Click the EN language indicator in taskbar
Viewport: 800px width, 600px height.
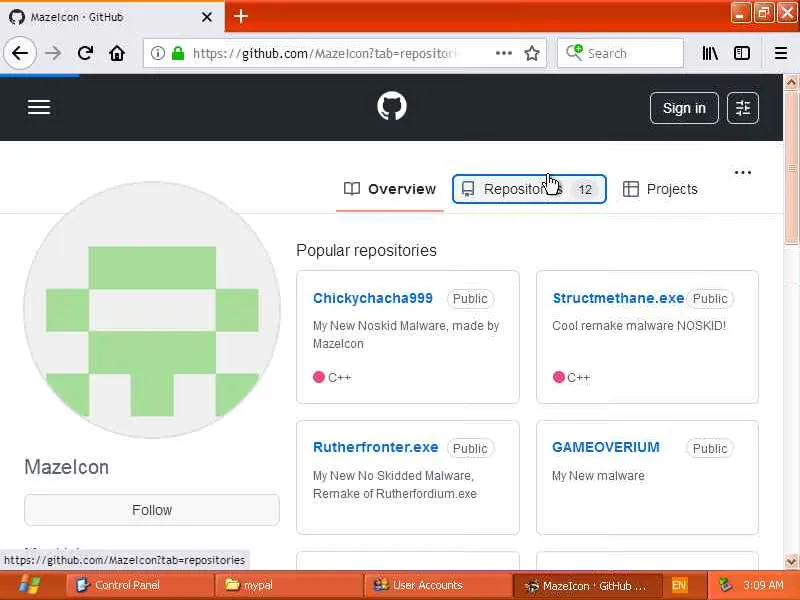click(679, 585)
